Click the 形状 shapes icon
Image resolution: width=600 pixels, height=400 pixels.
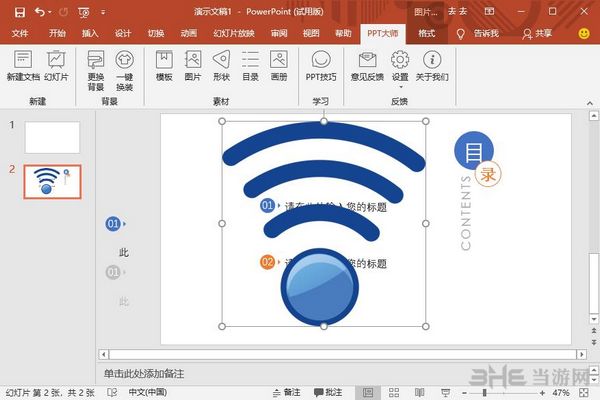point(222,63)
